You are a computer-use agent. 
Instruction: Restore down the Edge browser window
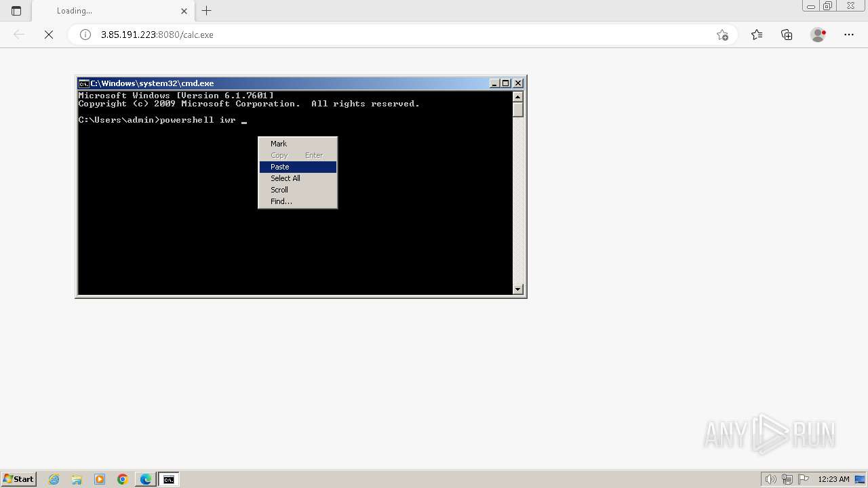pyautogui.click(x=828, y=6)
